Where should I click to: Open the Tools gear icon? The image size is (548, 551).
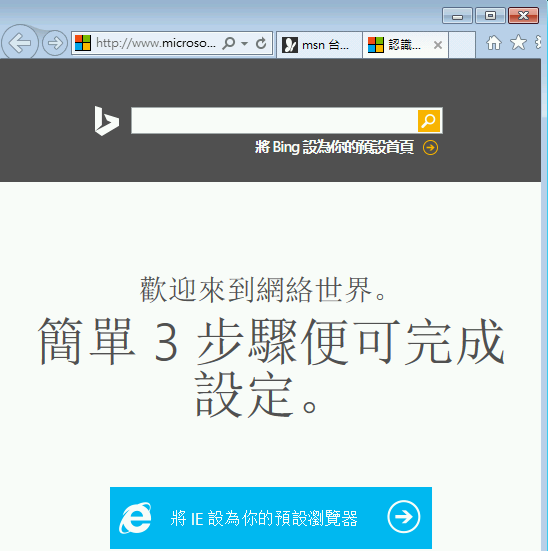pyautogui.click(x=538, y=43)
